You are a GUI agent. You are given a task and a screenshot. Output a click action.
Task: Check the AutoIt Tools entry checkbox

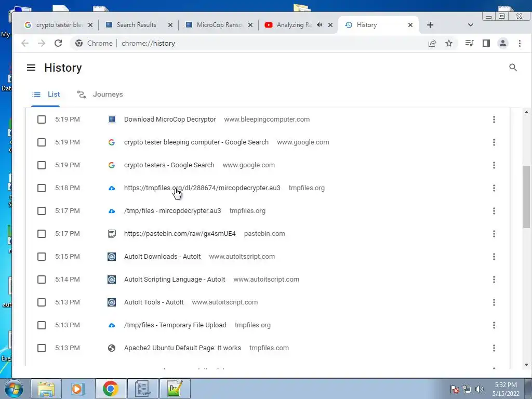(42, 302)
